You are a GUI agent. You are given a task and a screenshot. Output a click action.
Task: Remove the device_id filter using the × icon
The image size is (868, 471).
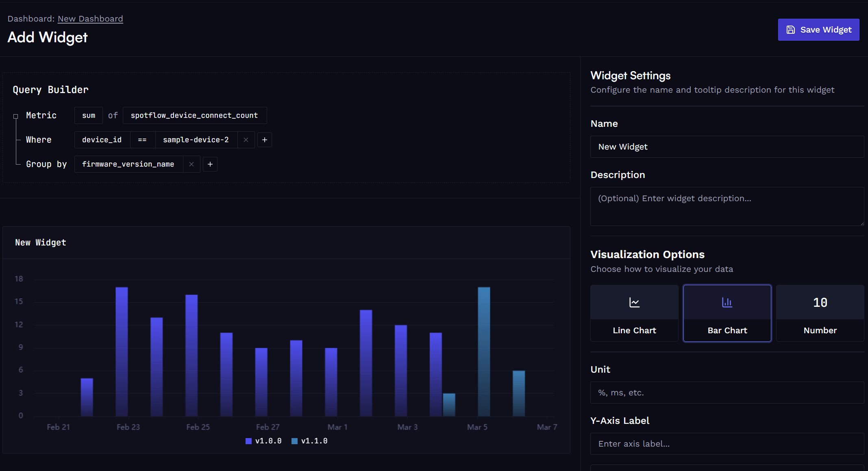click(246, 139)
